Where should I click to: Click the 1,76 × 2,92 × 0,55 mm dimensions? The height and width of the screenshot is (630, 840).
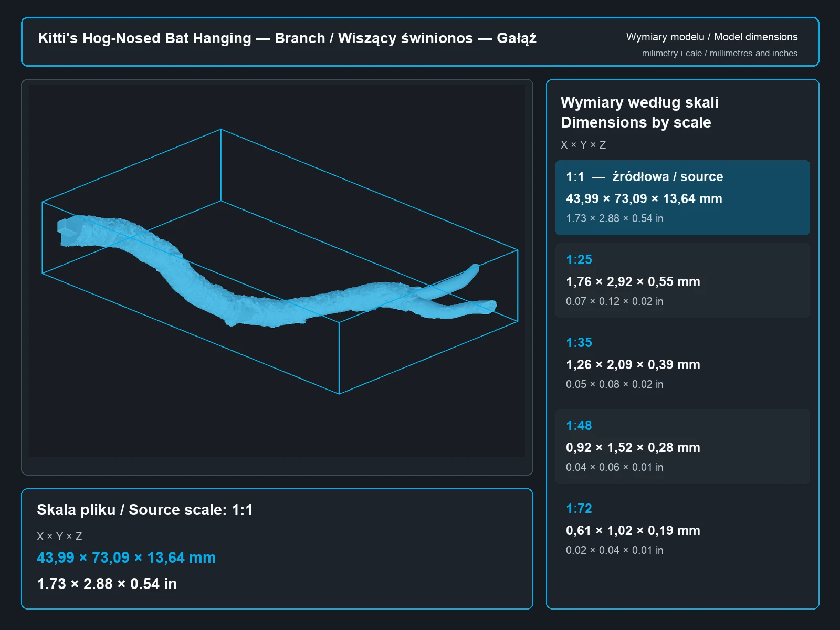coord(633,282)
